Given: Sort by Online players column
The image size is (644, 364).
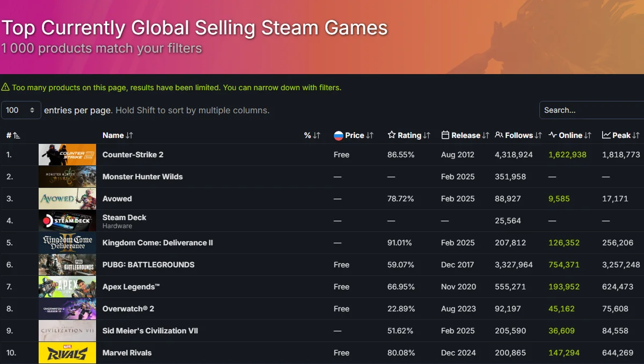Looking at the screenshot, I should tap(570, 135).
